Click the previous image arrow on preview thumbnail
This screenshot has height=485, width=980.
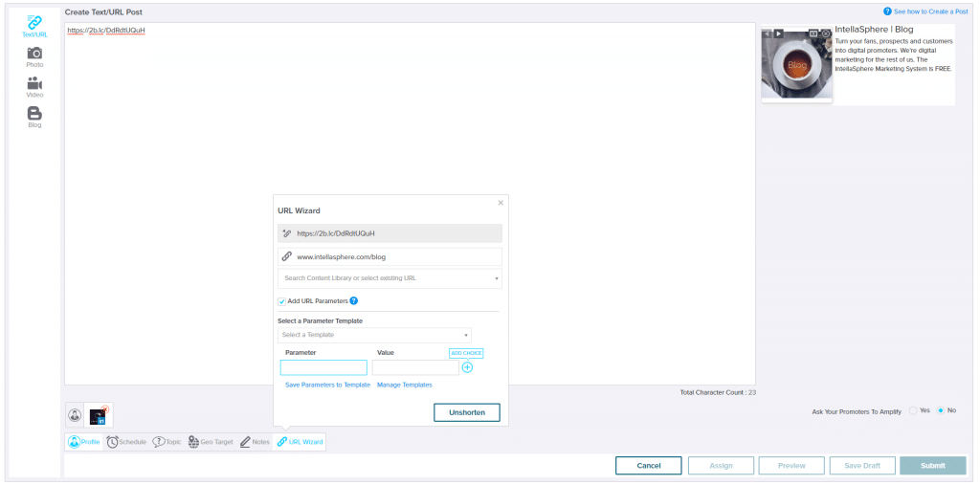(x=768, y=33)
